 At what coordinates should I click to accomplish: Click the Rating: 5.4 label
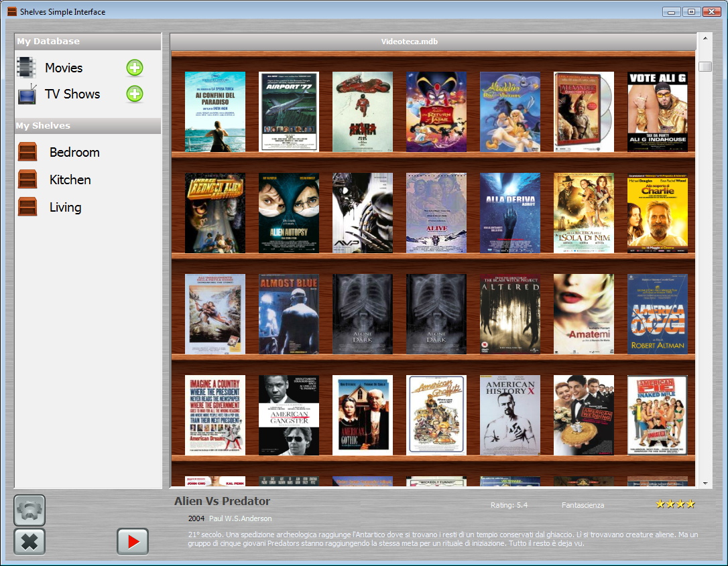point(509,505)
